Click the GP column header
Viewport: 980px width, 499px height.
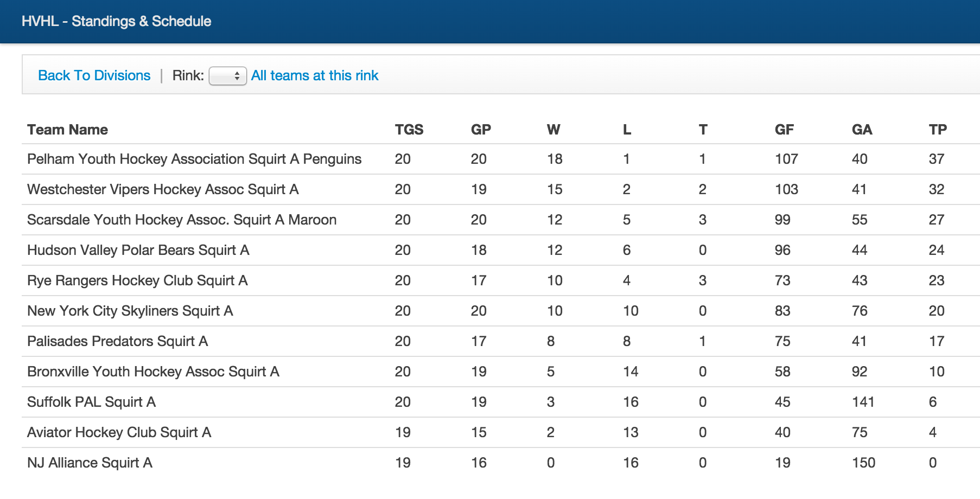[x=481, y=130]
